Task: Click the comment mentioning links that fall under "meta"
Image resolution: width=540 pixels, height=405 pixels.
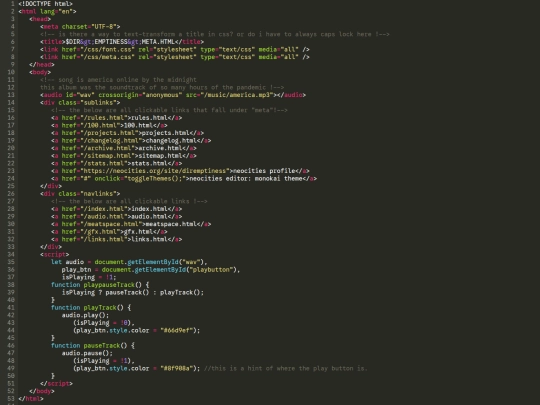Action: (x=169, y=110)
